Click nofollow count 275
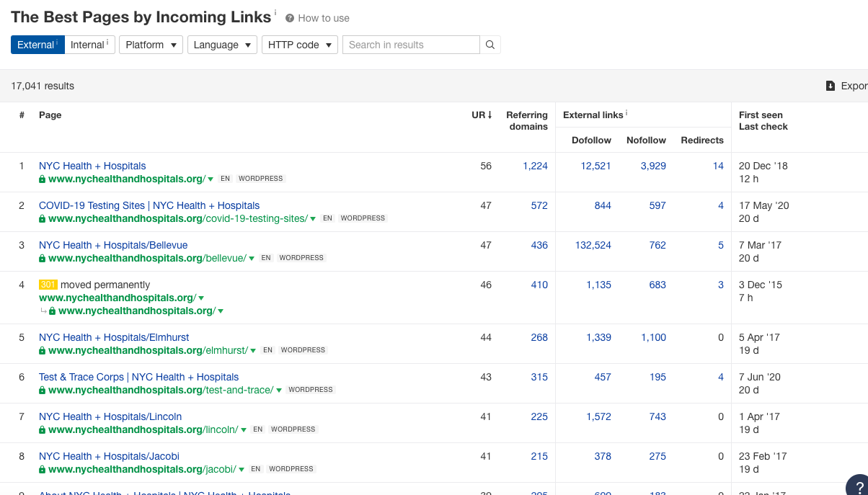Screen dimensions: 868x495 657,456
